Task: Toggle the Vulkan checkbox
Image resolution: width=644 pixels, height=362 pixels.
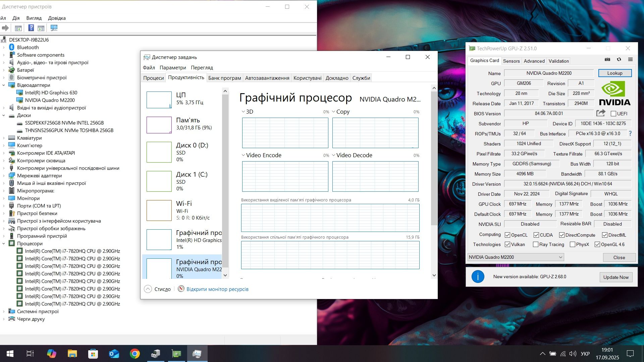Action: coord(507,244)
